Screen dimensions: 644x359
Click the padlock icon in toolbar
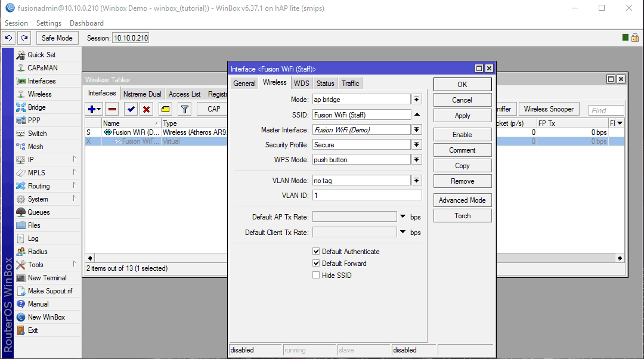(x=635, y=38)
